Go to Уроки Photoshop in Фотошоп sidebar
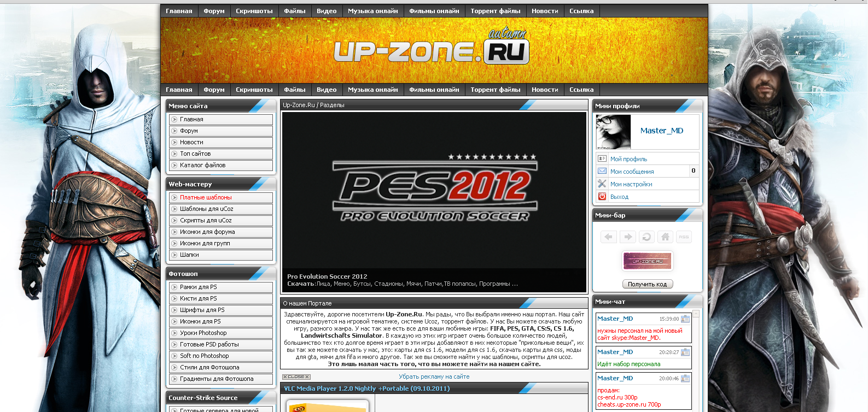The image size is (868, 412). tap(203, 333)
